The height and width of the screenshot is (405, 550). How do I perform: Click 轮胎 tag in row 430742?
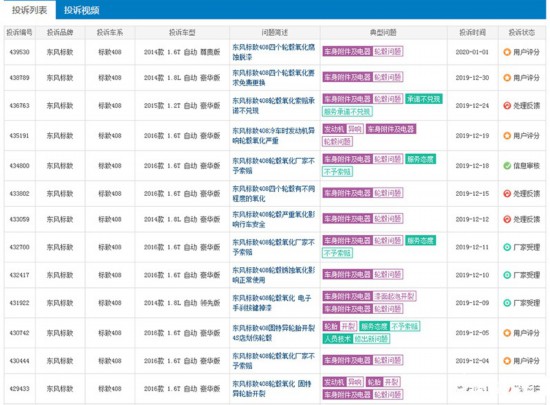(x=331, y=326)
